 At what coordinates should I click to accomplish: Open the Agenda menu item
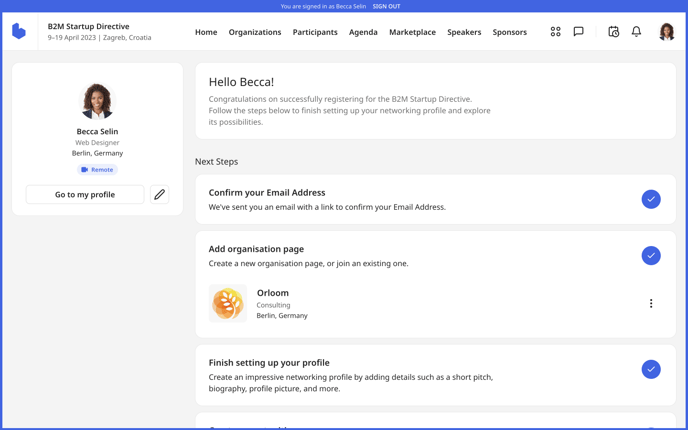click(363, 32)
